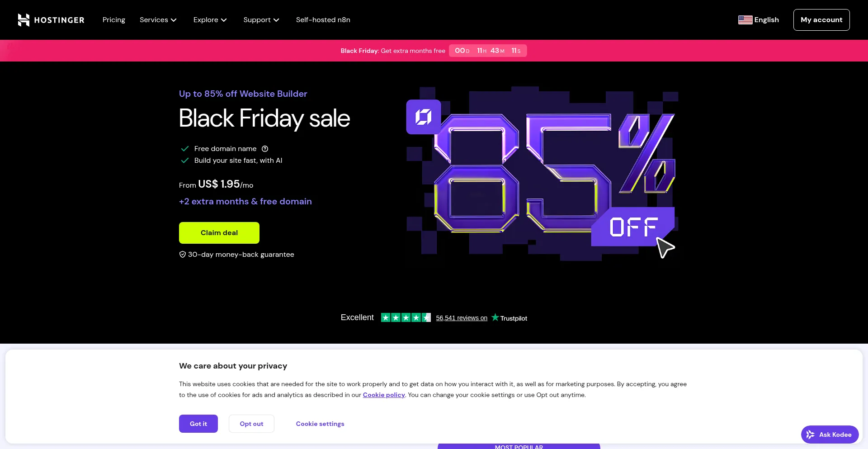
Task: Open the 56,541 reviews link
Action: pyautogui.click(x=462, y=318)
